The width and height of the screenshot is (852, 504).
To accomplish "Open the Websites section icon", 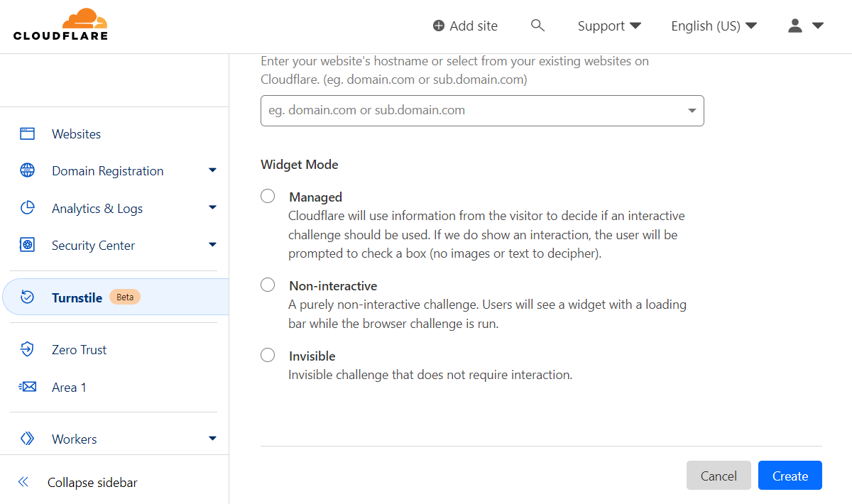I will pyautogui.click(x=27, y=133).
